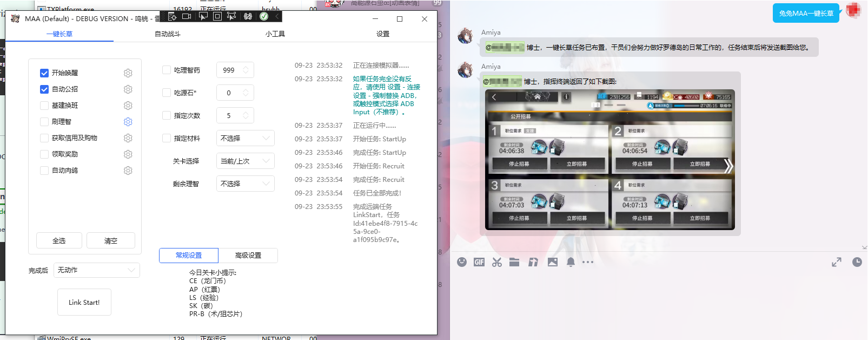
Task: Open settings gear for 领取奖励 task
Action: point(128,154)
